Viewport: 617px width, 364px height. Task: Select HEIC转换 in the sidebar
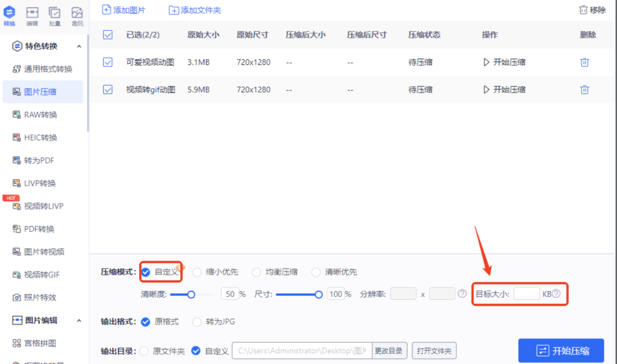pyautogui.click(x=41, y=137)
